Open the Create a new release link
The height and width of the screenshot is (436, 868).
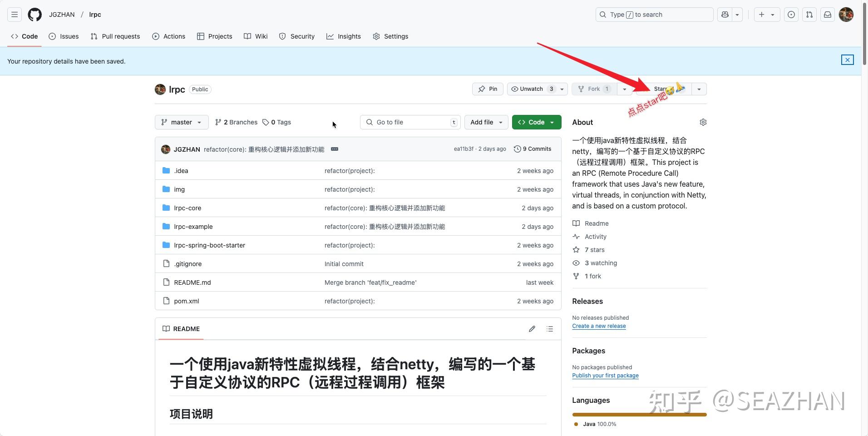(598, 326)
